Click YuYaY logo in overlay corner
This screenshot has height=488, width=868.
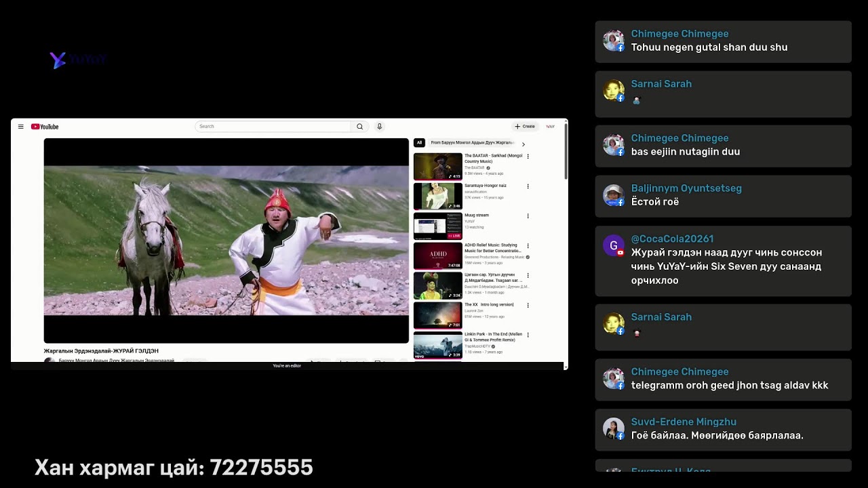click(x=79, y=60)
